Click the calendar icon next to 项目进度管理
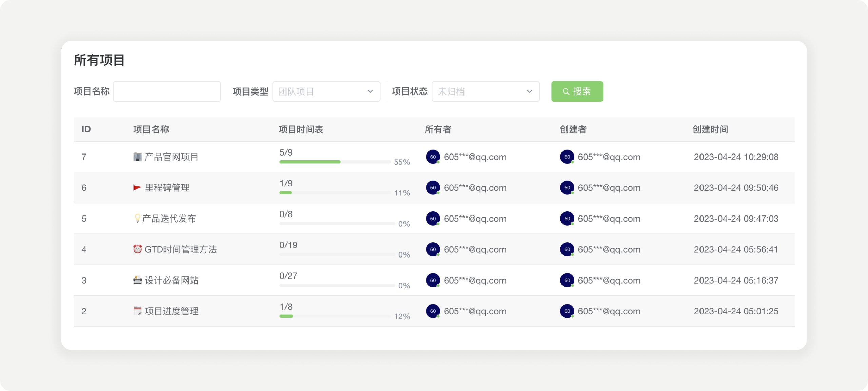 [x=137, y=311]
